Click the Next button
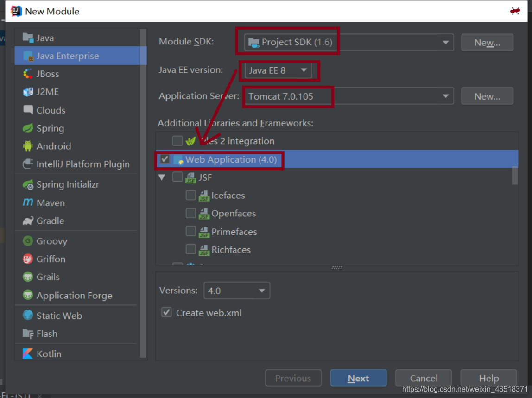532x398 pixels. 358,378
